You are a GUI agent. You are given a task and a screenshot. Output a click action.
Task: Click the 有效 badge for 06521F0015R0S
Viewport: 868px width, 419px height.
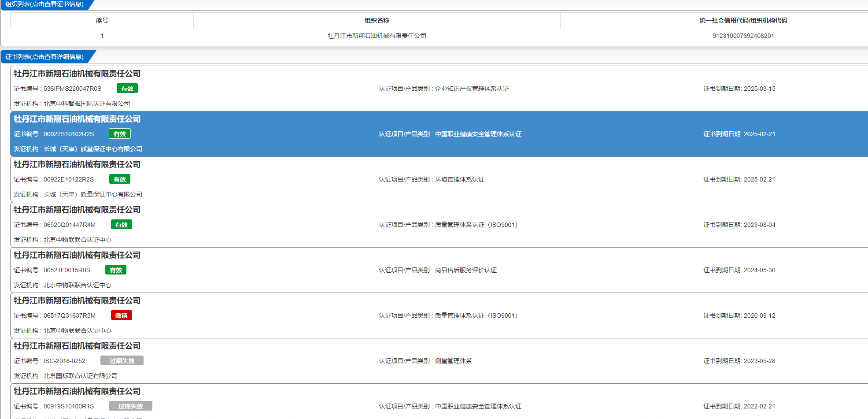(116, 270)
